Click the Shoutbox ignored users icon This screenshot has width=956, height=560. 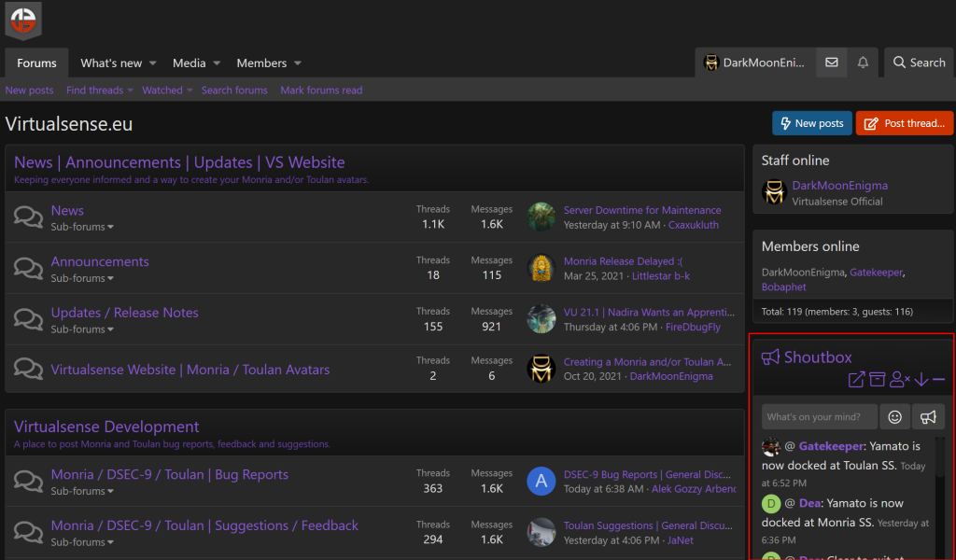point(900,380)
